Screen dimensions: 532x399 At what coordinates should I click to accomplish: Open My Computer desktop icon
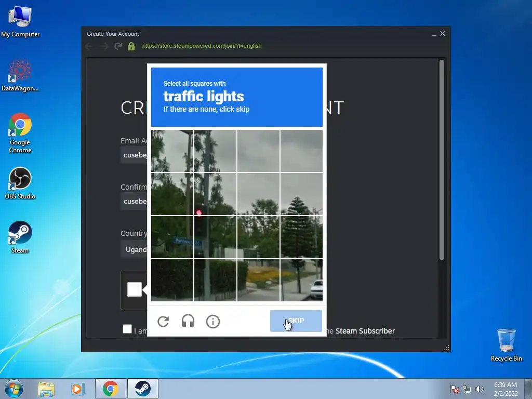[x=20, y=21]
